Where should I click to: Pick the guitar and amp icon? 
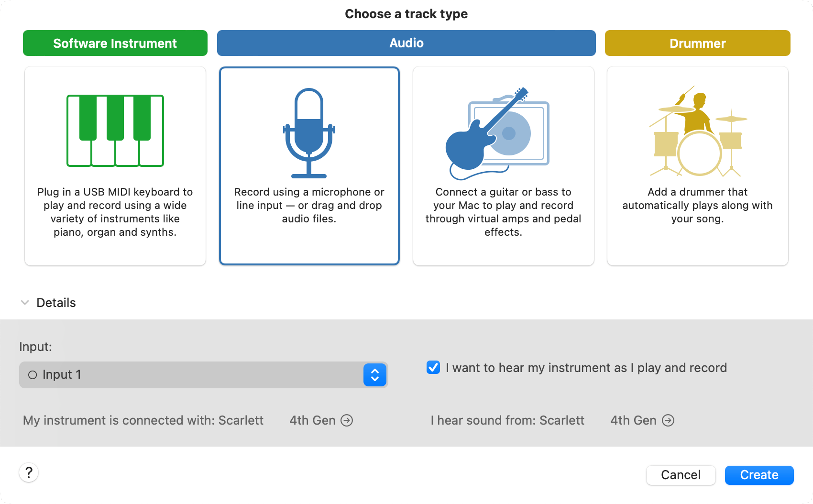[x=497, y=133]
